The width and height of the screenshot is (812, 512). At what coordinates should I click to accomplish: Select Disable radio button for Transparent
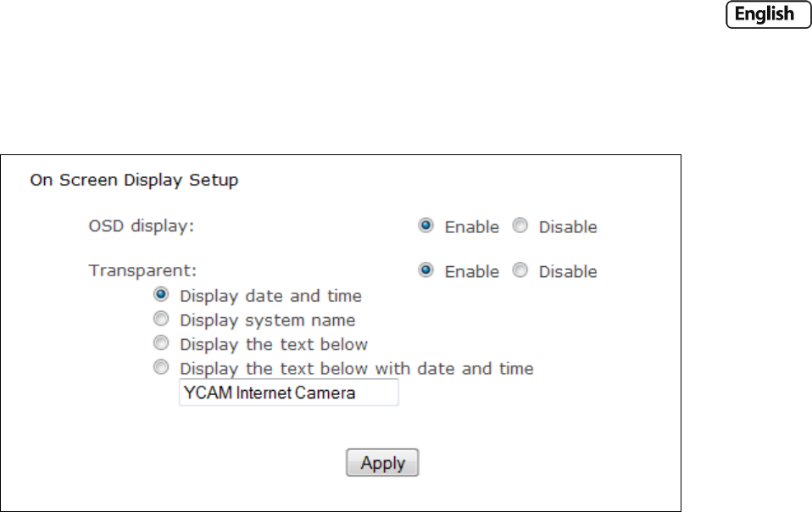(x=521, y=270)
